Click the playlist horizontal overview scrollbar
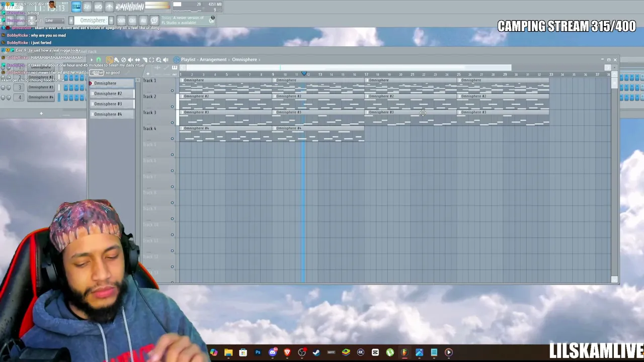Image resolution: width=644 pixels, height=362 pixels. 346,68
